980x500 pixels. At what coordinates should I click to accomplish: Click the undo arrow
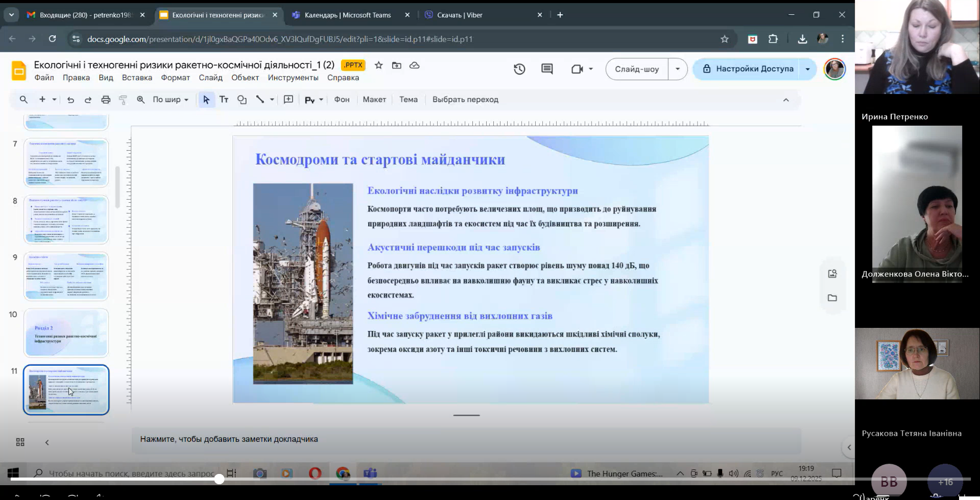(70, 100)
